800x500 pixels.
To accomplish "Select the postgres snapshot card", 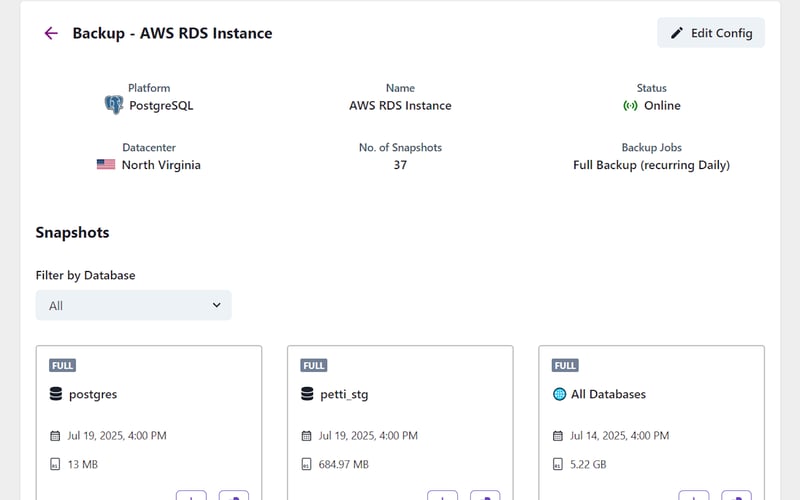I will [149, 422].
